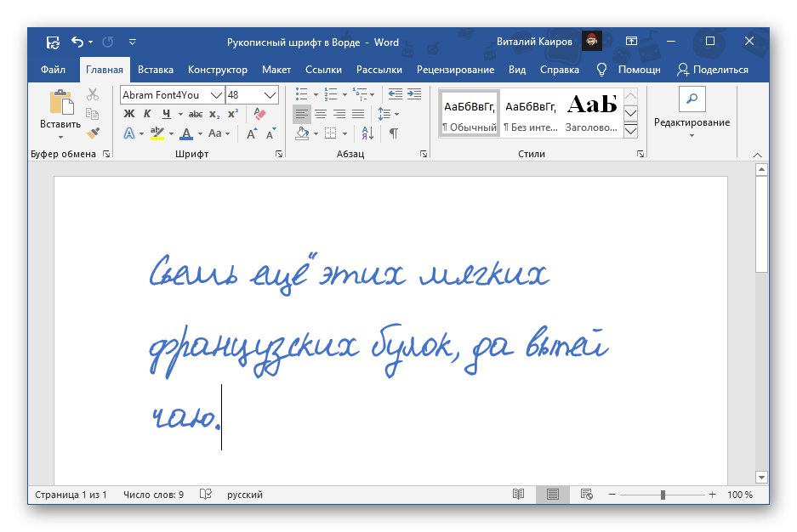Apply superscript formatting
Viewport: 797px width, 532px height.
pos(233,113)
